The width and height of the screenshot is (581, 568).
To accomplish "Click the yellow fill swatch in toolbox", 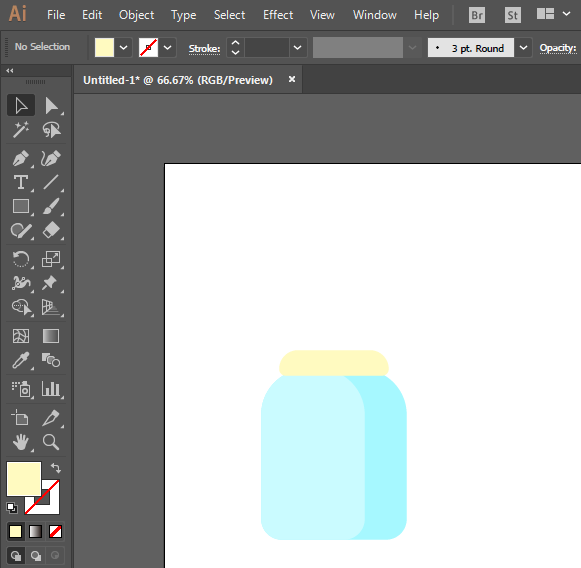I will pyautogui.click(x=24, y=479).
